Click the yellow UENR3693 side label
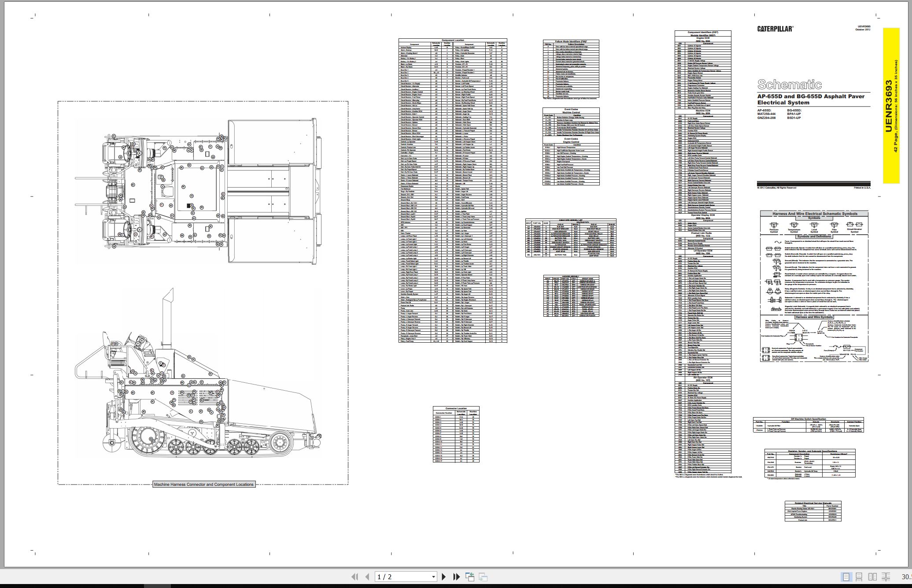The image size is (912, 588). 891,105
